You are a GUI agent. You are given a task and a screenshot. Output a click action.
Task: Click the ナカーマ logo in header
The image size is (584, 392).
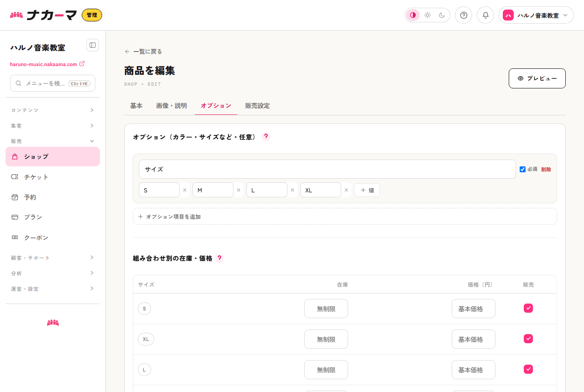[43, 15]
